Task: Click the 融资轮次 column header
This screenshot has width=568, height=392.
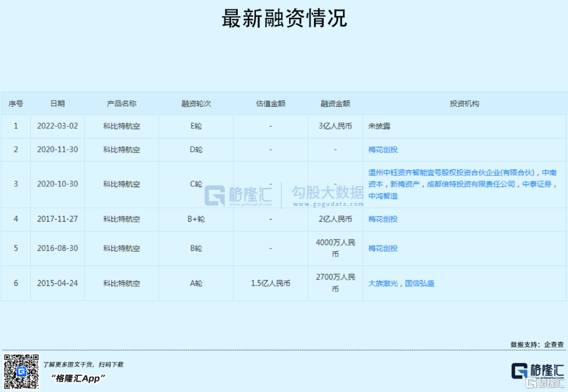Action: (196, 104)
